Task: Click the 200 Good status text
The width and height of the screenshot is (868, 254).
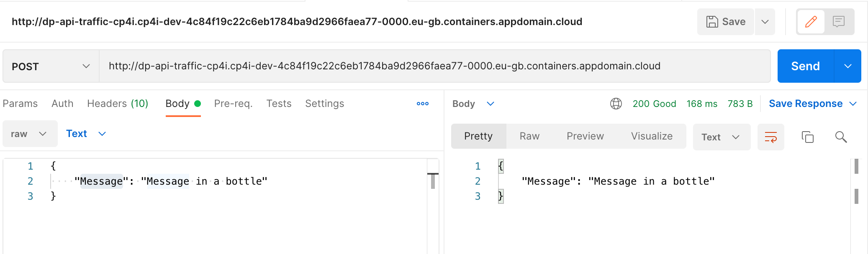Action: click(x=654, y=104)
